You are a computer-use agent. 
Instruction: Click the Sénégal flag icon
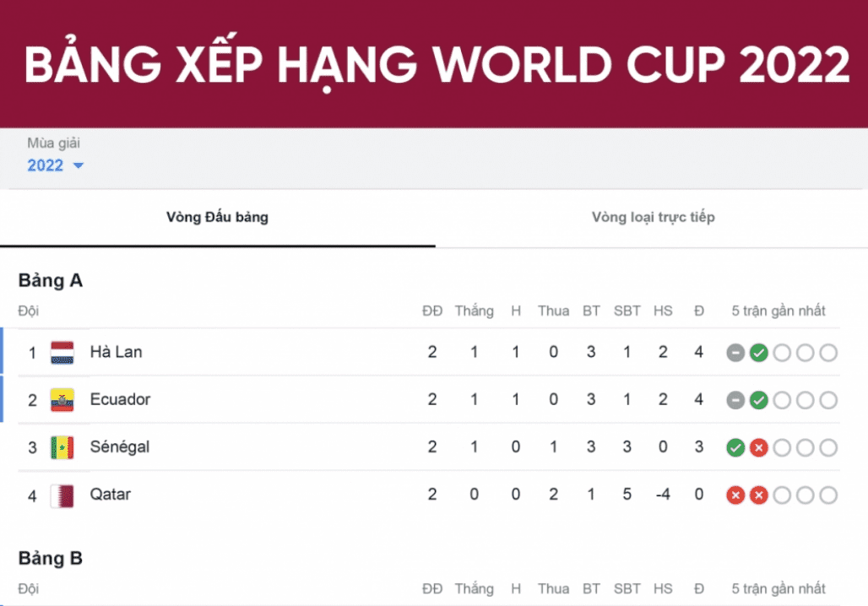pos(62,446)
